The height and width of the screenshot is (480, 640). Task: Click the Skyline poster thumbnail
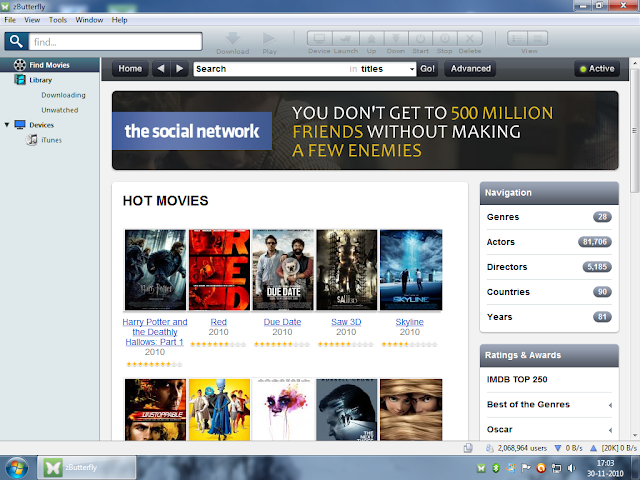click(x=411, y=270)
